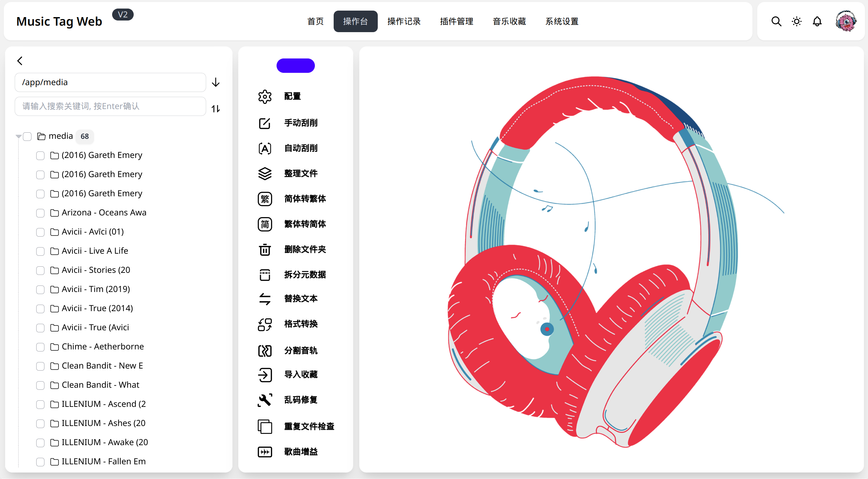The image size is (868, 479).
Task: Check the media root folder checkbox
Action: [x=27, y=137]
